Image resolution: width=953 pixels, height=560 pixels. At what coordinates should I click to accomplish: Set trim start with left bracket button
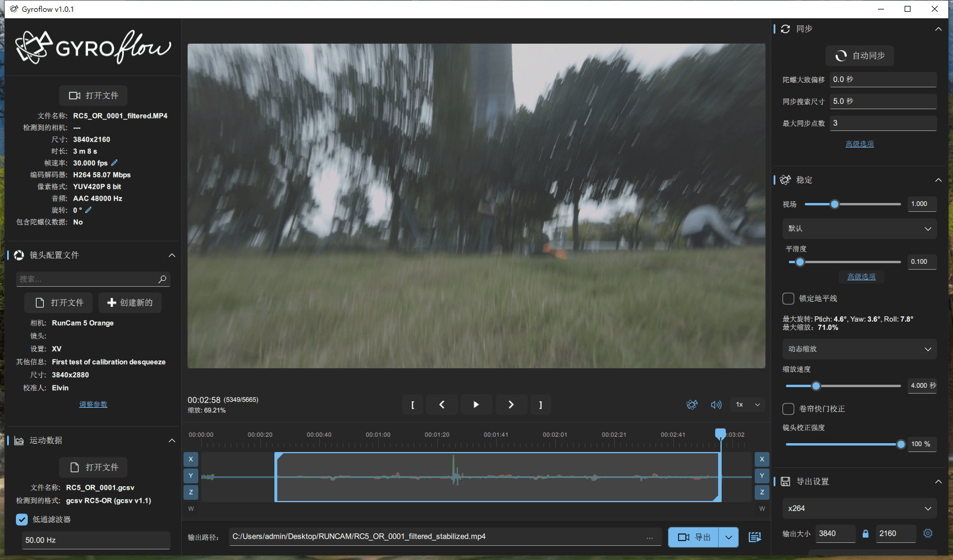413,405
